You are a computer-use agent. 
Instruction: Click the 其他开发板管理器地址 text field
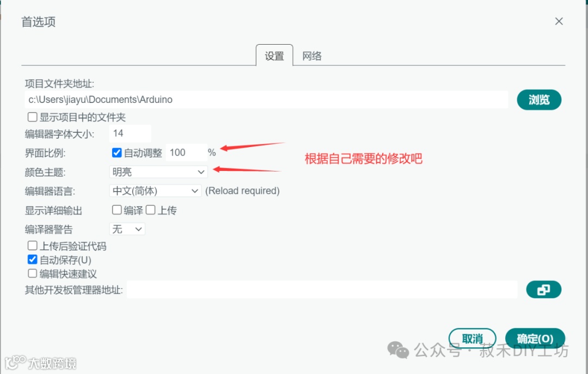pyautogui.click(x=322, y=290)
